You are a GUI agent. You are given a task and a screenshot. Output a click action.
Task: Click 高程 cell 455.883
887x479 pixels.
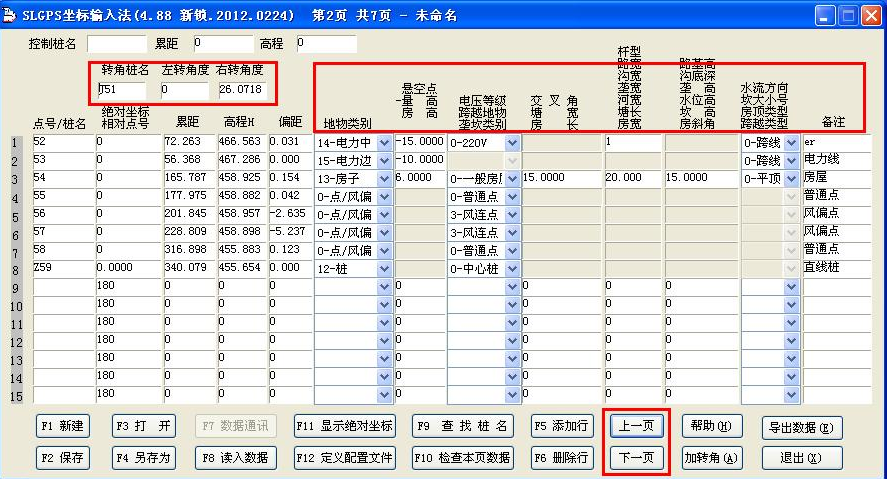point(243,250)
